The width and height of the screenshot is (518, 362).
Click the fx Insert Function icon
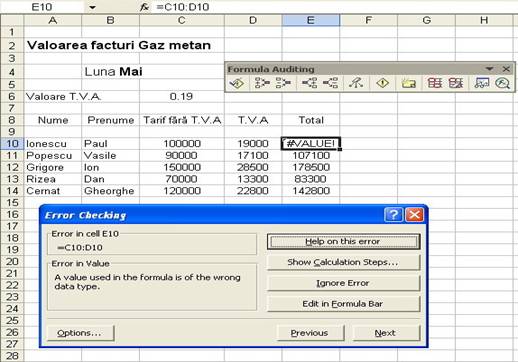coord(144,7)
